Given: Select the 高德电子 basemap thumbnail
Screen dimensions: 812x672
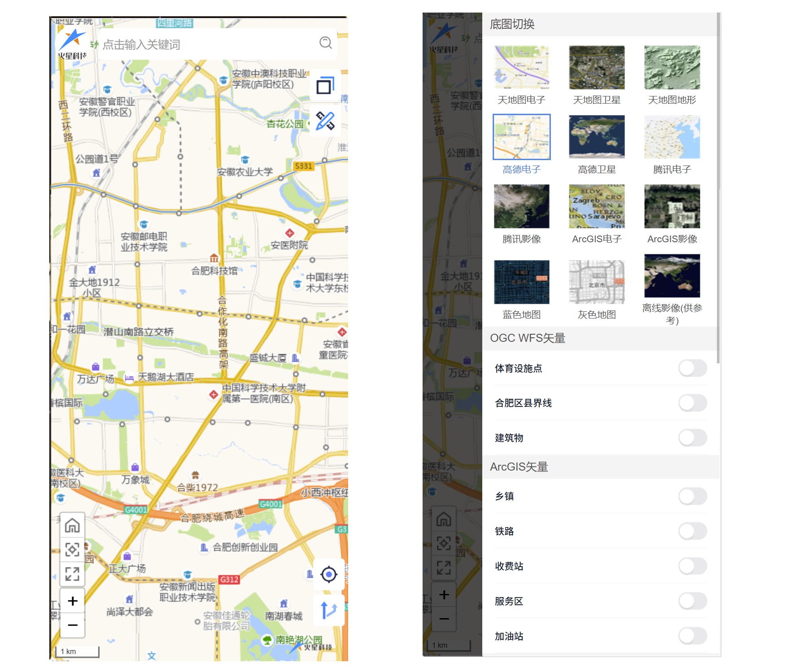Looking at the screenshot, I should coord(521,137).
